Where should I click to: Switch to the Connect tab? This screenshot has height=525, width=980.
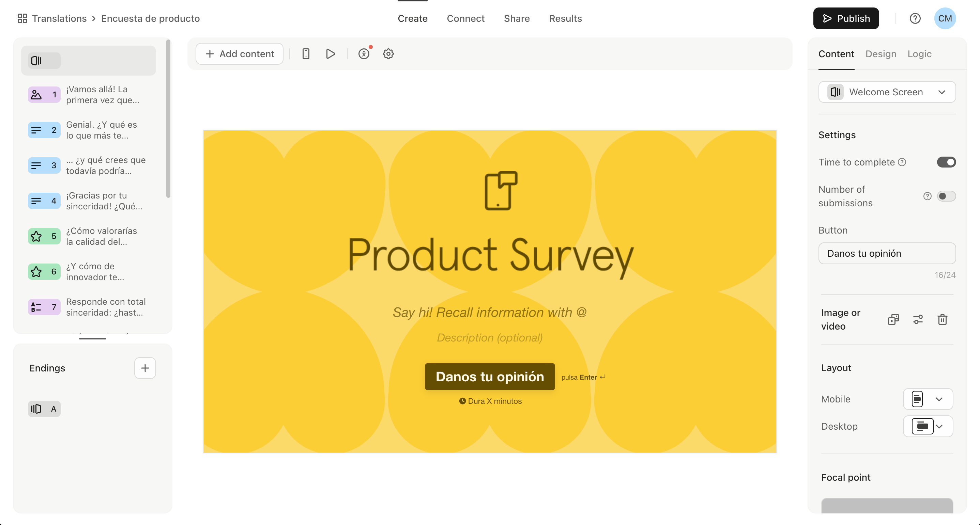click(x=465, y=18)
